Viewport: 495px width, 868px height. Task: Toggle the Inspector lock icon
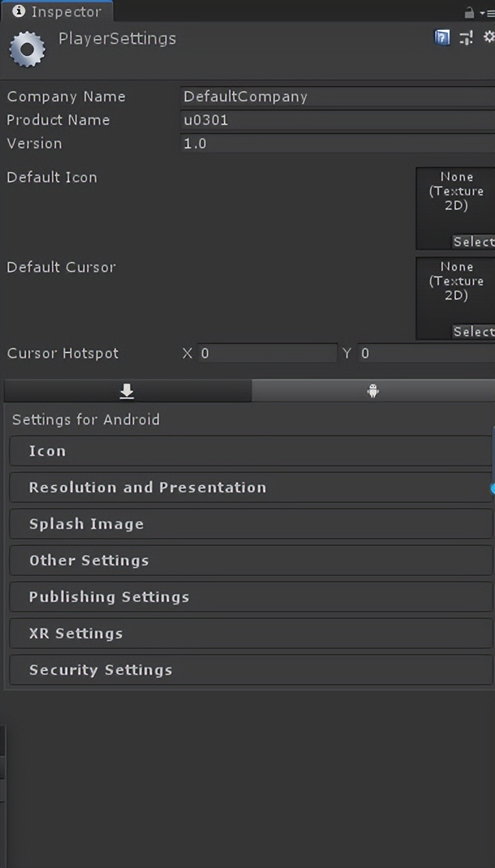coord(469,12)
